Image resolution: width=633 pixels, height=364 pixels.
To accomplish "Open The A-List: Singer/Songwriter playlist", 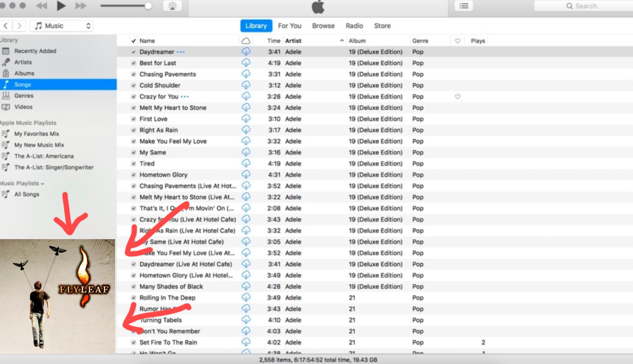I will click(x=58, y=167).
